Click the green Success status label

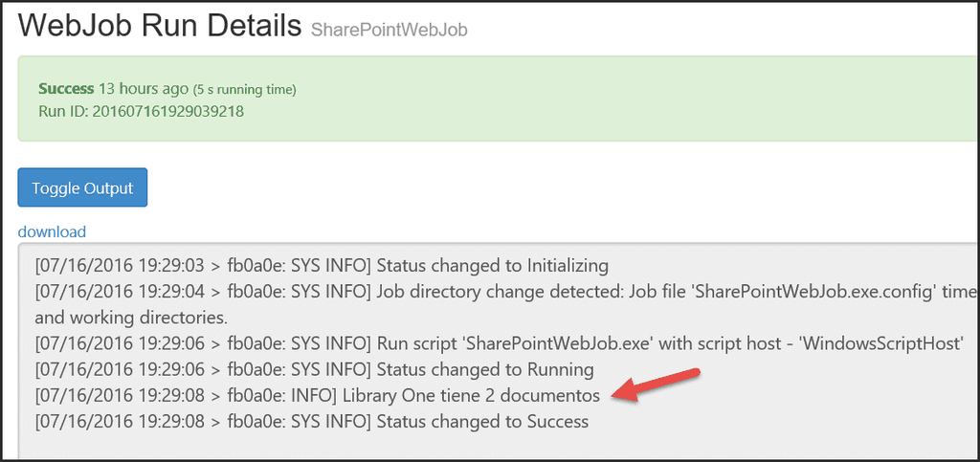tap(66, 89)
